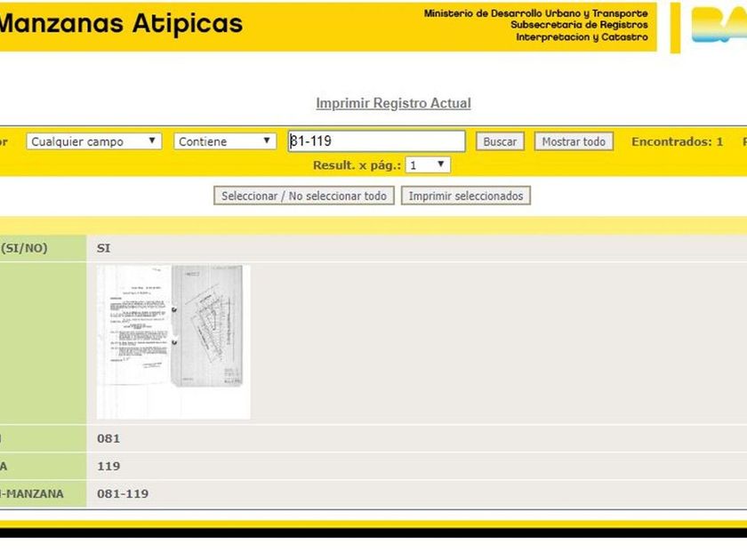Image resolution: width=747 pixels, height=560 pixels.
Task: Click the BA logo in header
Action: pyautogui.click(x=719, y=25)
